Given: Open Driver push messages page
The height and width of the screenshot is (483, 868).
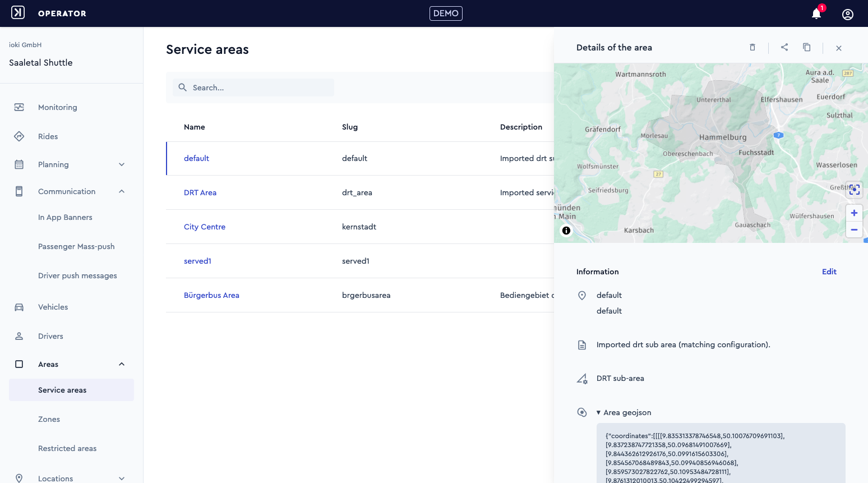Looking at the screenshot, I should point(77,276).
